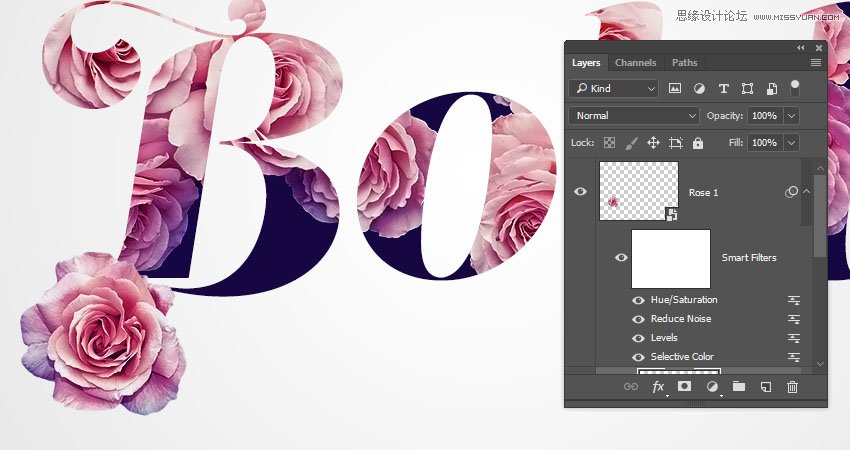Click layers list scroll down arrow

pyautogui.click(x=820, y=364)
